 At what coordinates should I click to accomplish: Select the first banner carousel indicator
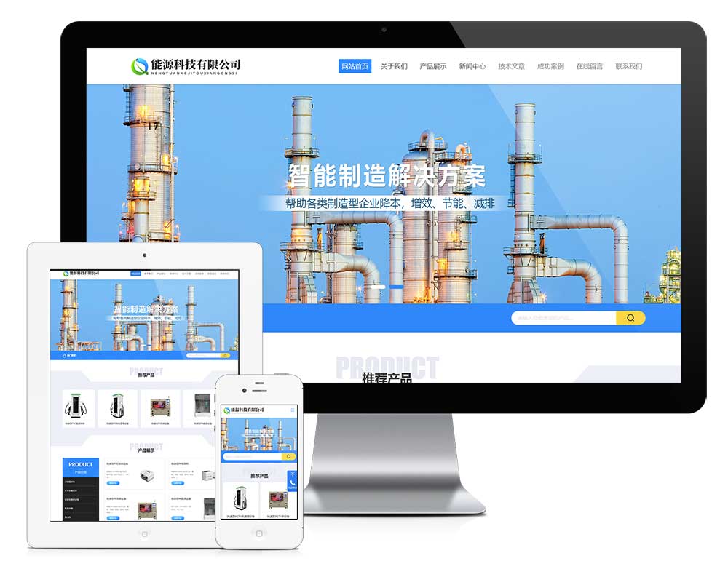(x=379, y=287)
